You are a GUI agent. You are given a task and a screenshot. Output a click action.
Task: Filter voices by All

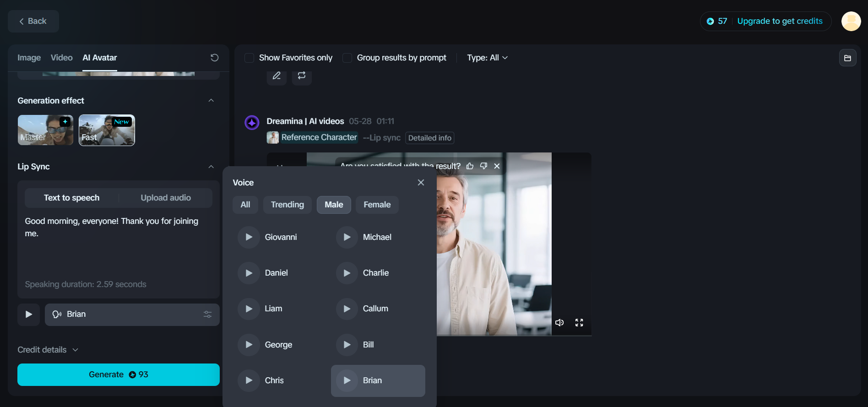245,205
